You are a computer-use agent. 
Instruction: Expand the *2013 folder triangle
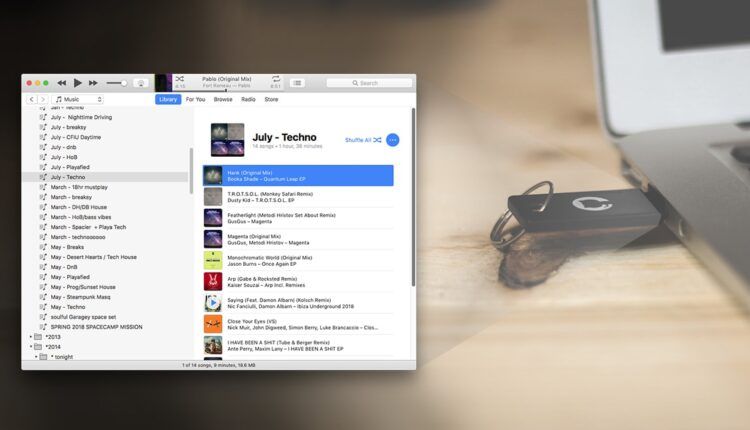coord(31,337)
